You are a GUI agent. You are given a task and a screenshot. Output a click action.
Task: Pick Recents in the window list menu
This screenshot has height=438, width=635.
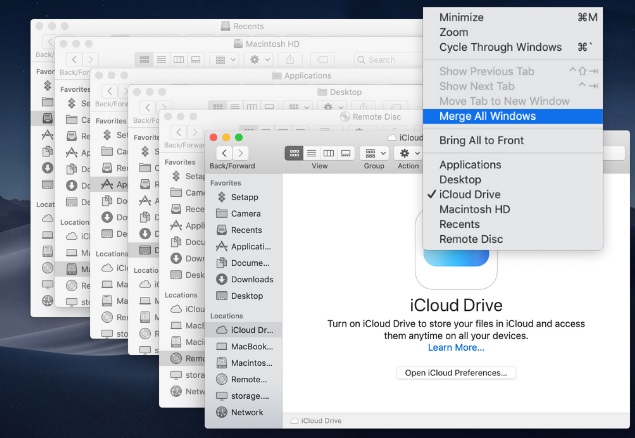[x=512, y=225]
